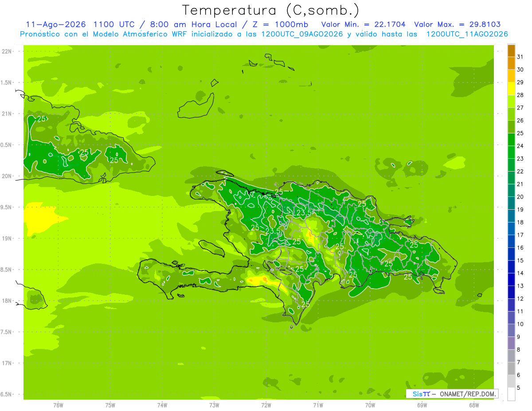Select the '76W' longitude label
Screen dimensions: 532x411
click(x=58, y=405)
